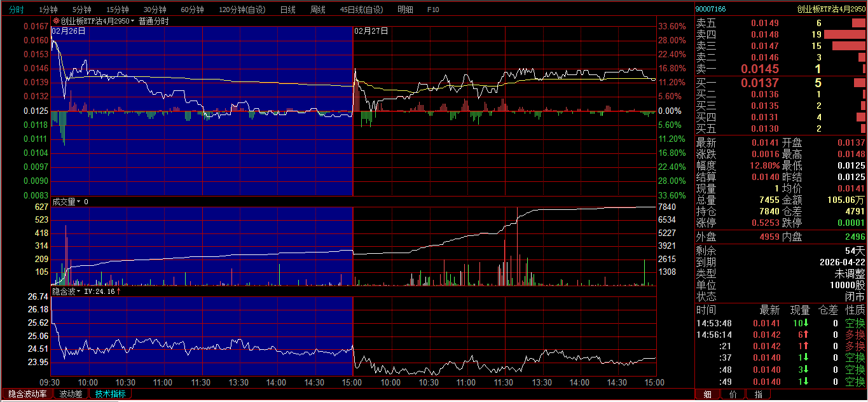
Task: Click the 买三 bid price 0.0135
Action: click(765, 106)
